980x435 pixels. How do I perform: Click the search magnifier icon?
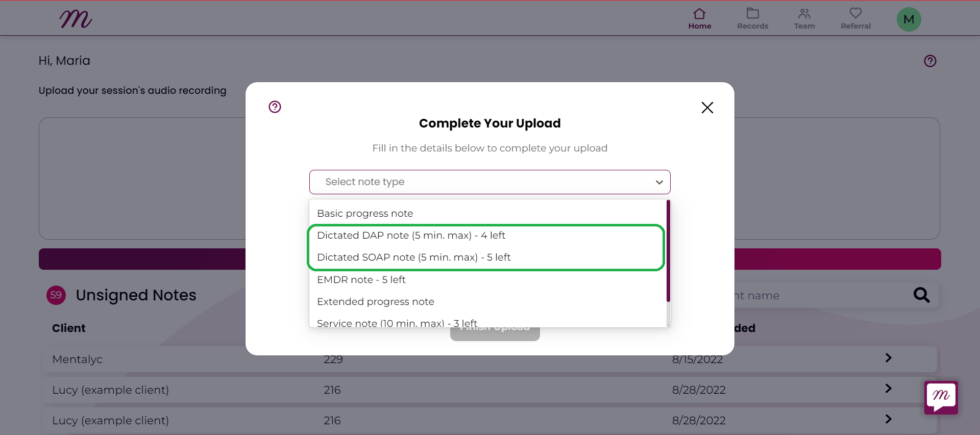[x=921, y=295]
